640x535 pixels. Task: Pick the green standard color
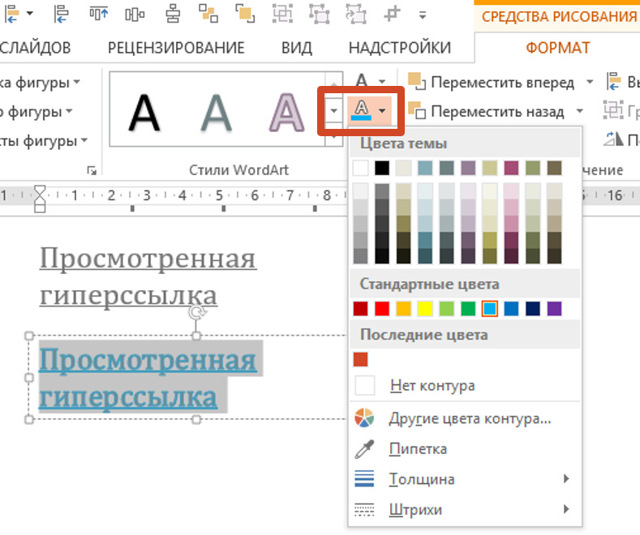click(x=468, y=309)
